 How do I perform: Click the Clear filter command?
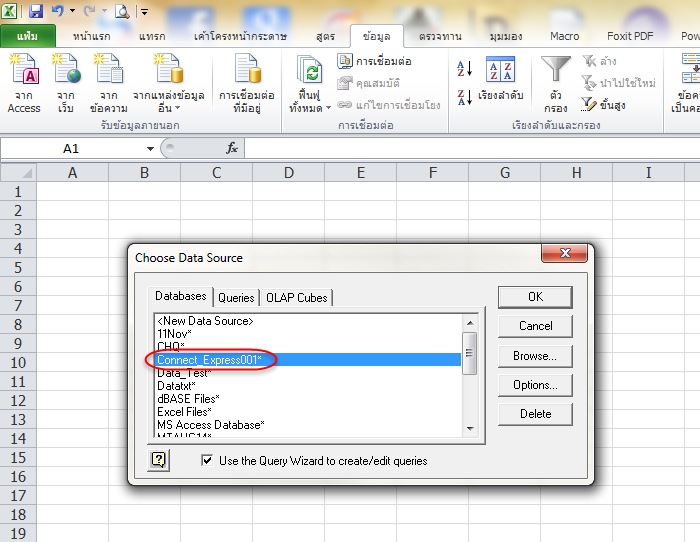pos(600,61)
